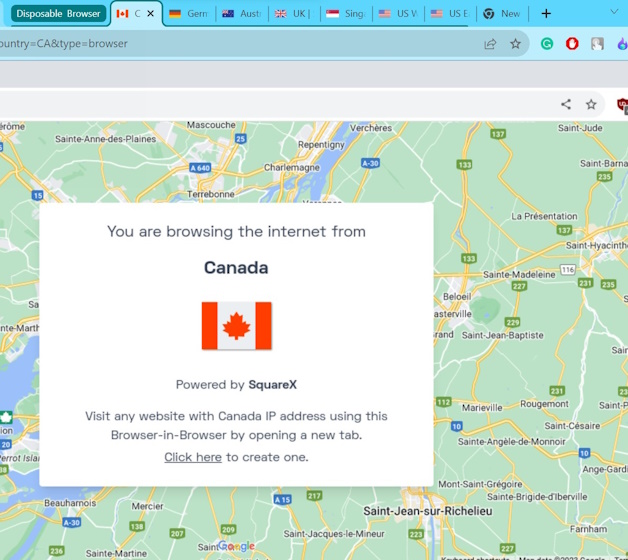
Task: Click the Sainte-Madeleine map label
Action: pyautogui.click(x=519, y=274)
